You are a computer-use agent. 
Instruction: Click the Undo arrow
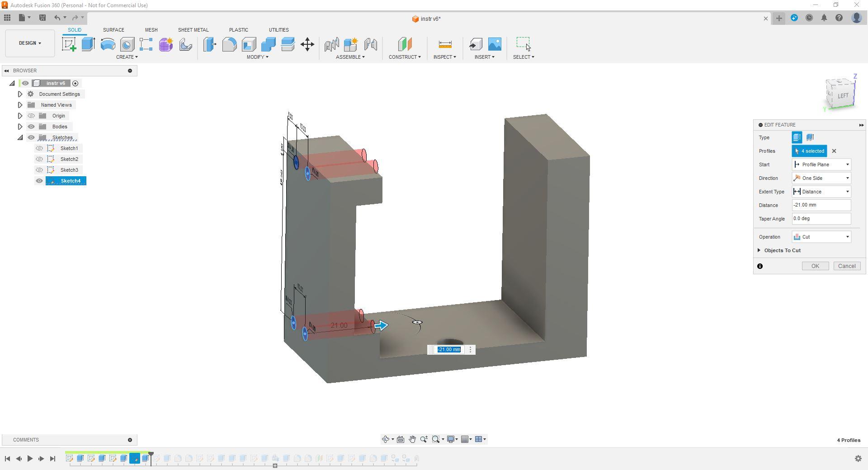click(57, 18)
